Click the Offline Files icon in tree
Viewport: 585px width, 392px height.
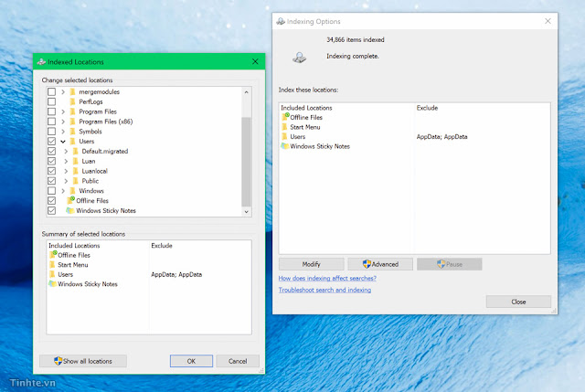[70, 200]
